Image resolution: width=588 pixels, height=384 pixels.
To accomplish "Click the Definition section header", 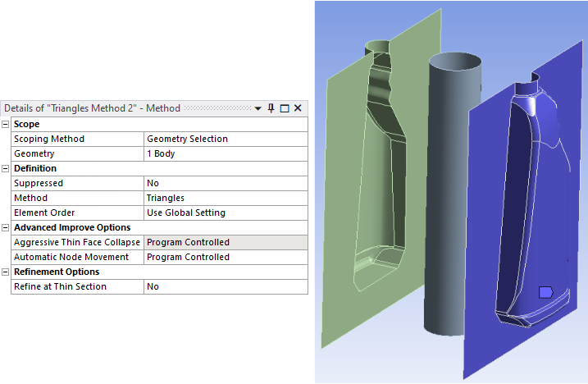I will click(159, 168).
